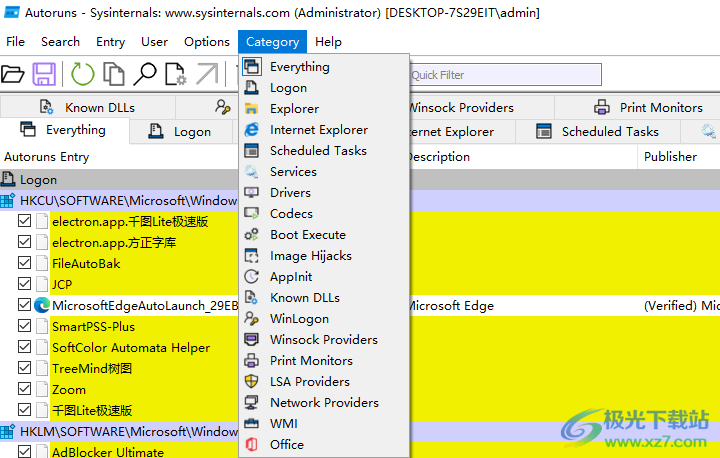Viewport: 720px width, 458px height.
Task: Click the Copy toolbar icon
Action: pos(114,74)
